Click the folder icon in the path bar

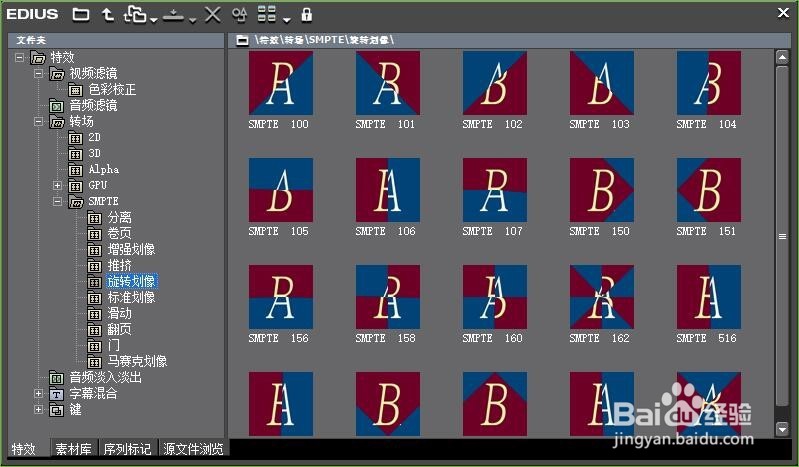[243, 40]
